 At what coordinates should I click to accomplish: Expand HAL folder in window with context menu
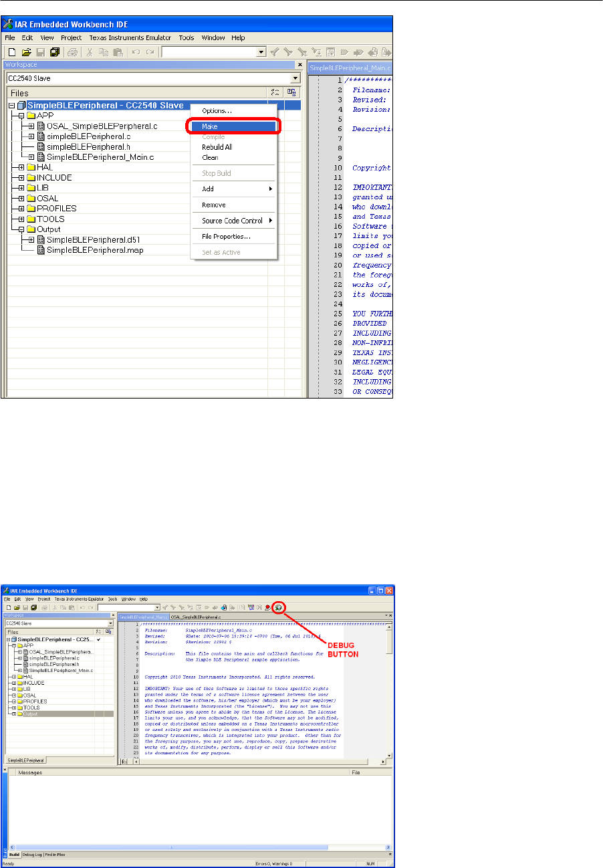point(21,167)
